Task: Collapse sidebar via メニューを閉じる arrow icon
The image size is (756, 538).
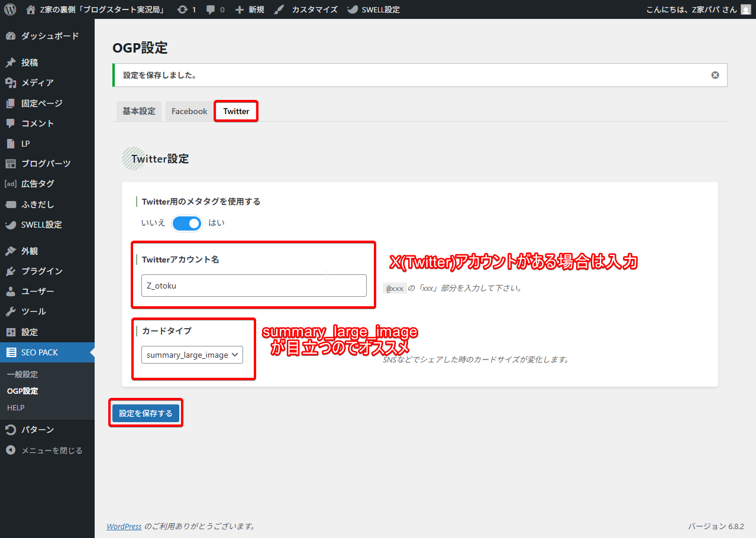Action: pyautogui.click(x=11, y=451)
